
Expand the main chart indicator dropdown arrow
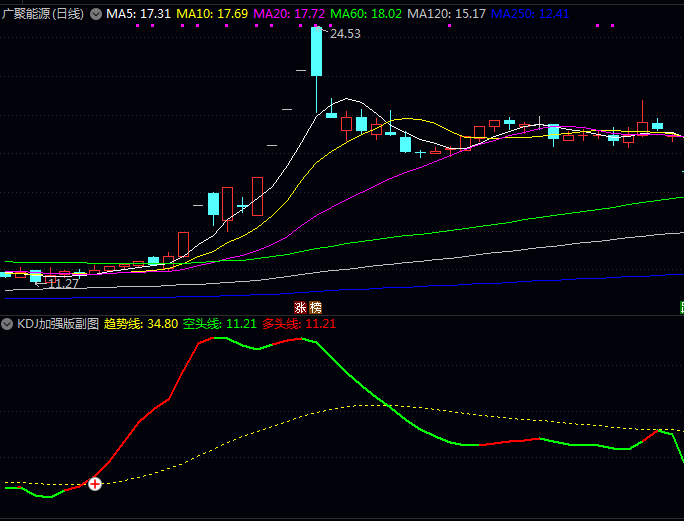(x=96, y=14)
